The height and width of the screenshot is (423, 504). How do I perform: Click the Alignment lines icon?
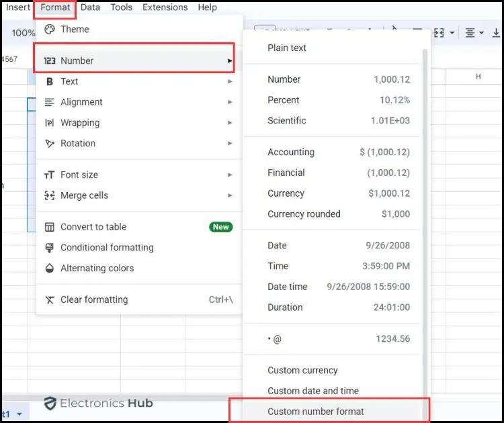(50, 102)
